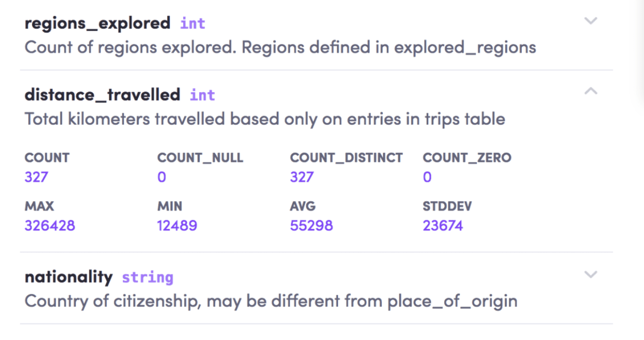Viewport: 644px width, 340px height.
Task: Click the MAX value 326428
Action: 50,225
